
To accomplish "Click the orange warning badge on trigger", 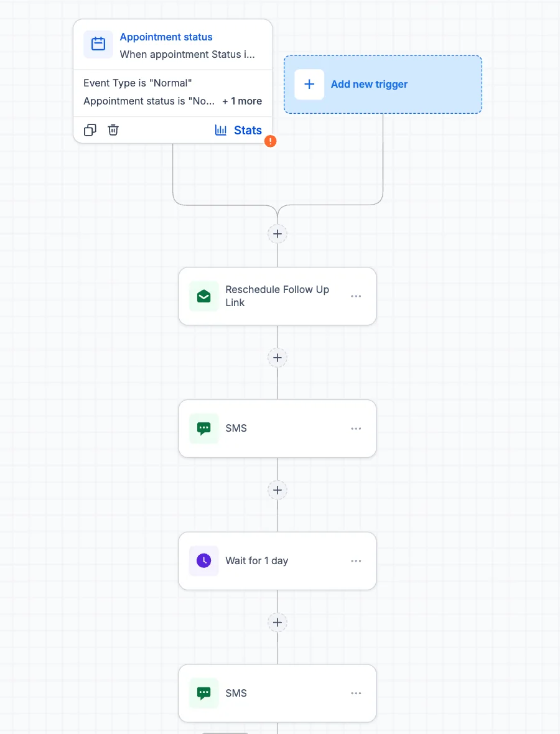I will coord(270,141).
